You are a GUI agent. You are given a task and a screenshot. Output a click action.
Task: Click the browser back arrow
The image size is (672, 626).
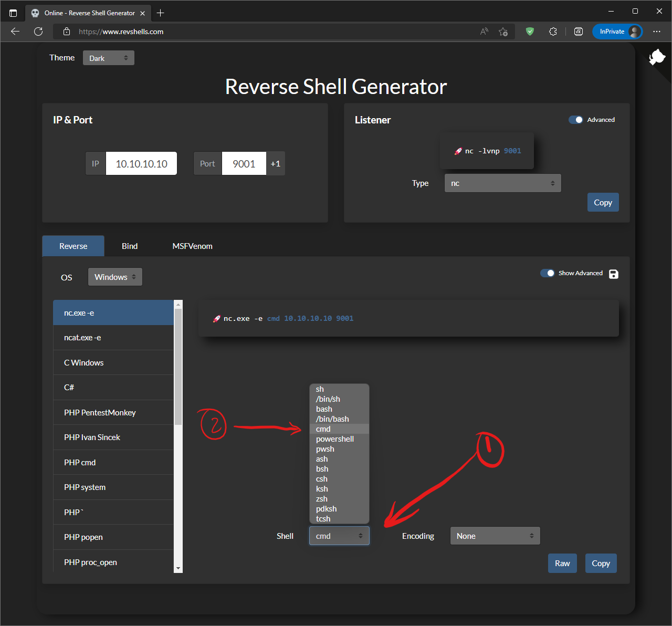15,32
